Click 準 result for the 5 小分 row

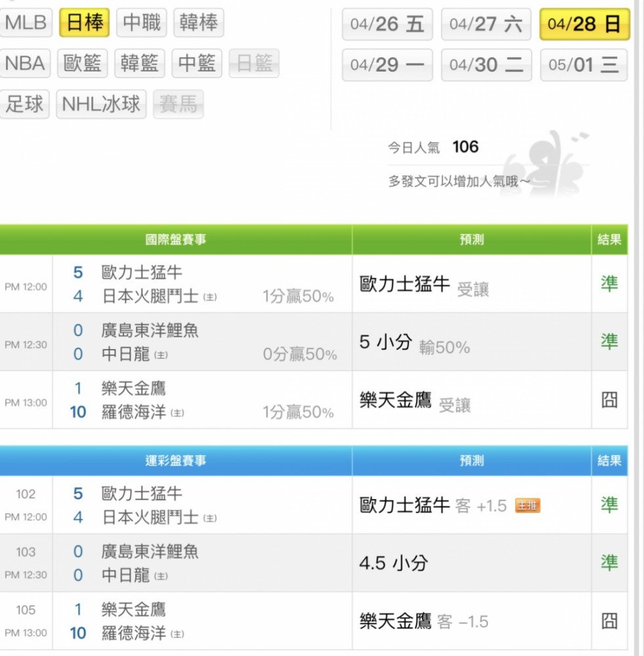[610, 342]
